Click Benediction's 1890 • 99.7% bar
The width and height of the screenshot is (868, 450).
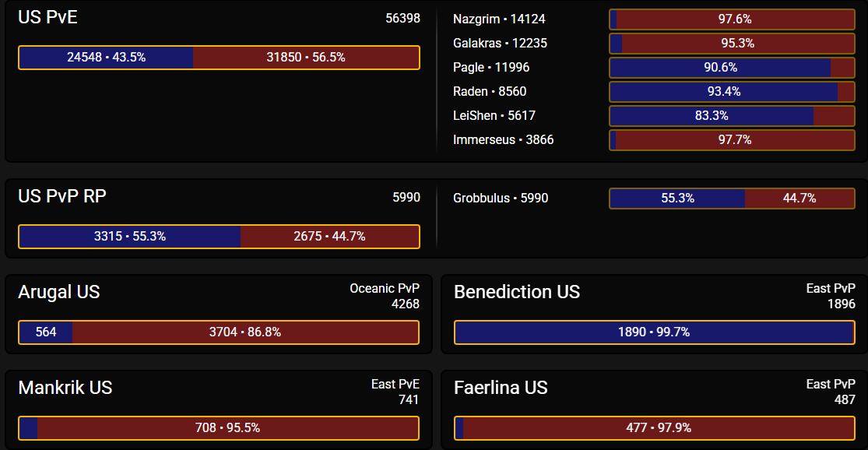coord(655,332)
